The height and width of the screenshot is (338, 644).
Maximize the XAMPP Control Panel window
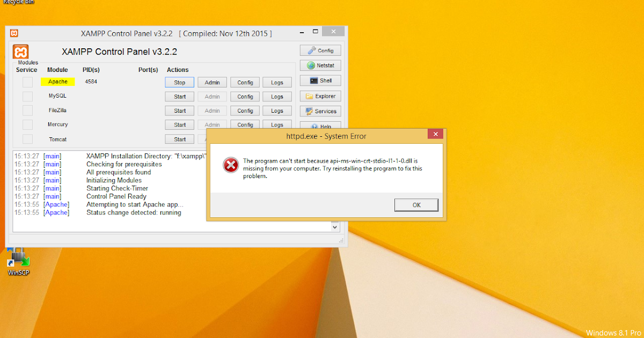(316, 32)
